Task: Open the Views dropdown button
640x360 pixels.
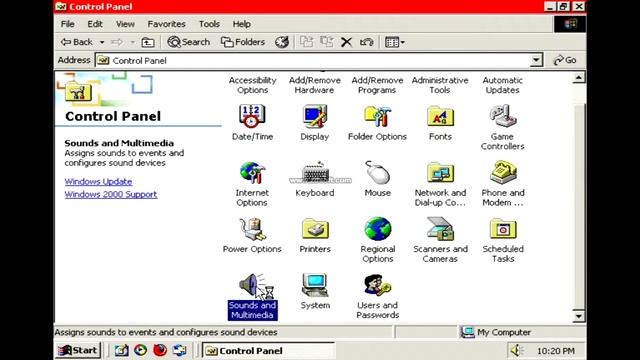Action: click(395, 42)
